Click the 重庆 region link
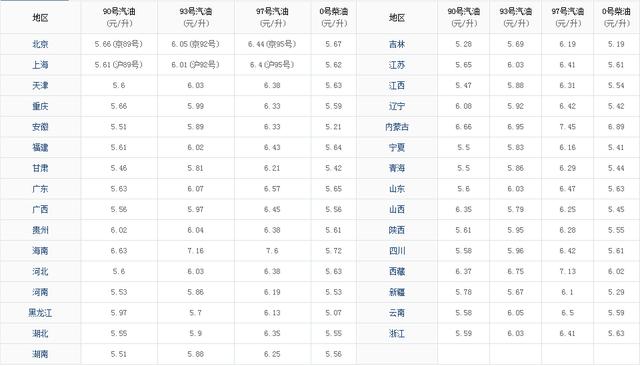 pos(40,106)
